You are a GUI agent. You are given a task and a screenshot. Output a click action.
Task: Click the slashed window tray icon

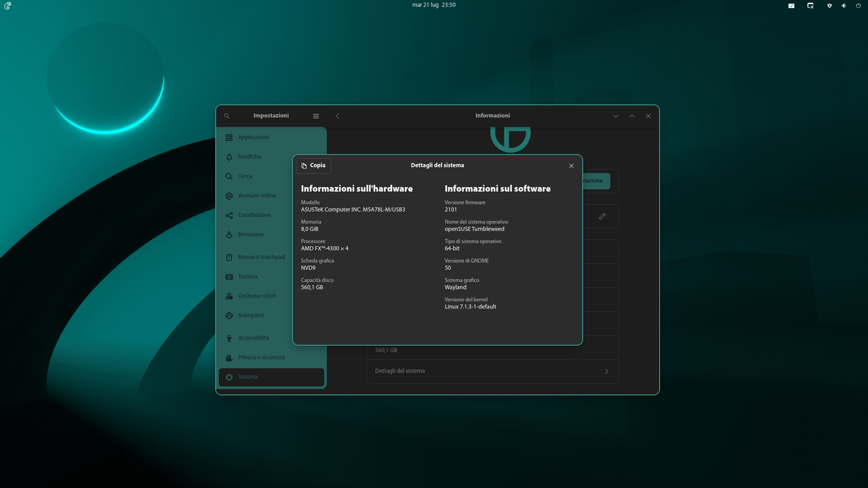tap(791, 5)
